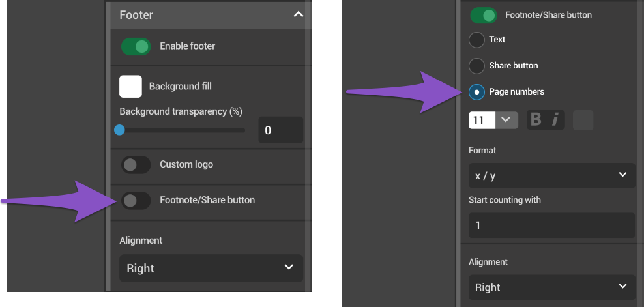The height and width of the screenshot is (307, 644).
Task: Open the left panel Alignment dropdown
Action: tap(211, 268)
